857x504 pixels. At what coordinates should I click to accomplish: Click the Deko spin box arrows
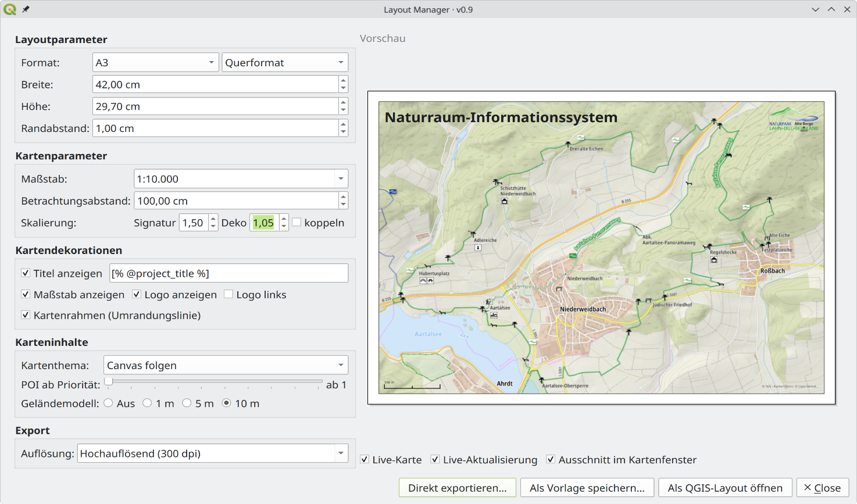[x=284, y=223]
